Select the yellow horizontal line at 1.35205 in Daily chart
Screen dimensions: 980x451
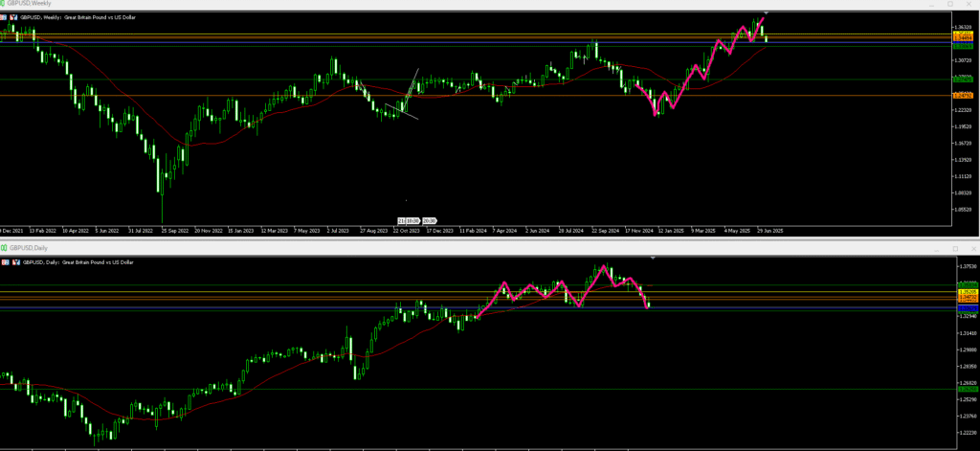pos(479,291)
